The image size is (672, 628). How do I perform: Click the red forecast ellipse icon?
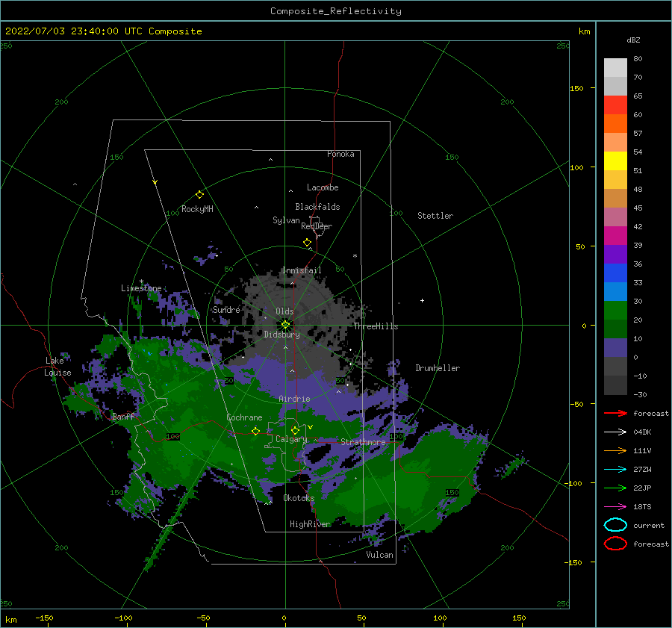(x=615, y=544)
